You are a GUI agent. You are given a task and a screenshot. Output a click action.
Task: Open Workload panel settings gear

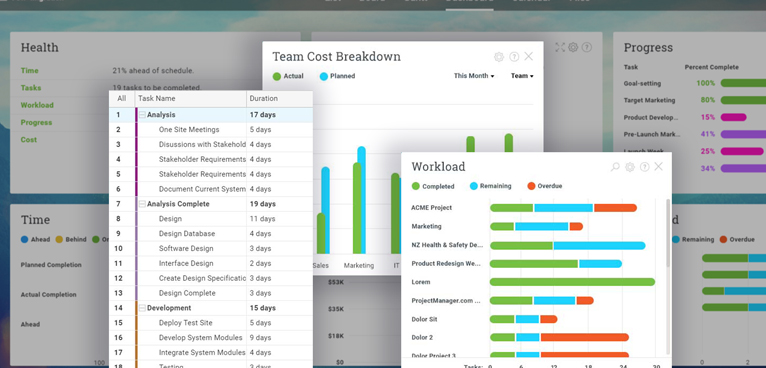coord(630,167)
